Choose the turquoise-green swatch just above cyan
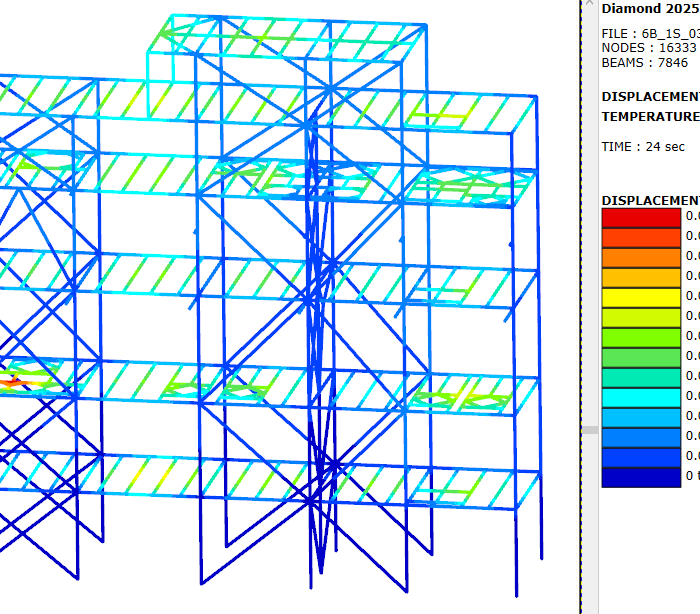The image size is (700, 614). [x=640, y=377]
